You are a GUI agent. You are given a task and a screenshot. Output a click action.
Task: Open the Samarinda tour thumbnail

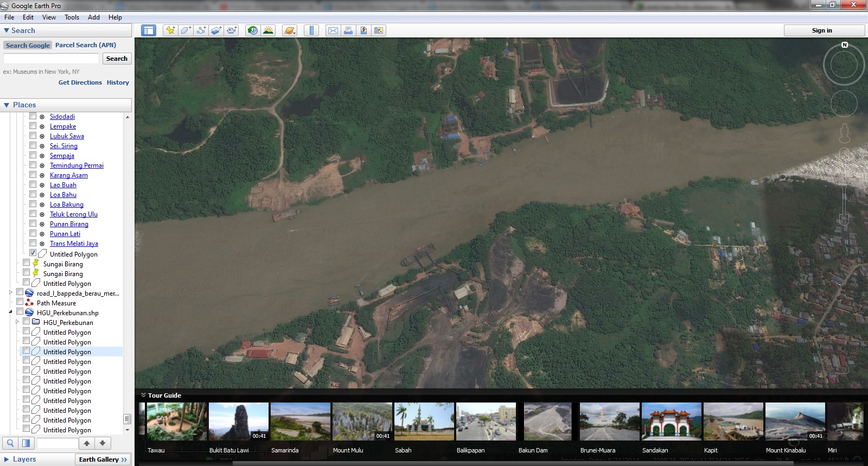tap(300, 421)
